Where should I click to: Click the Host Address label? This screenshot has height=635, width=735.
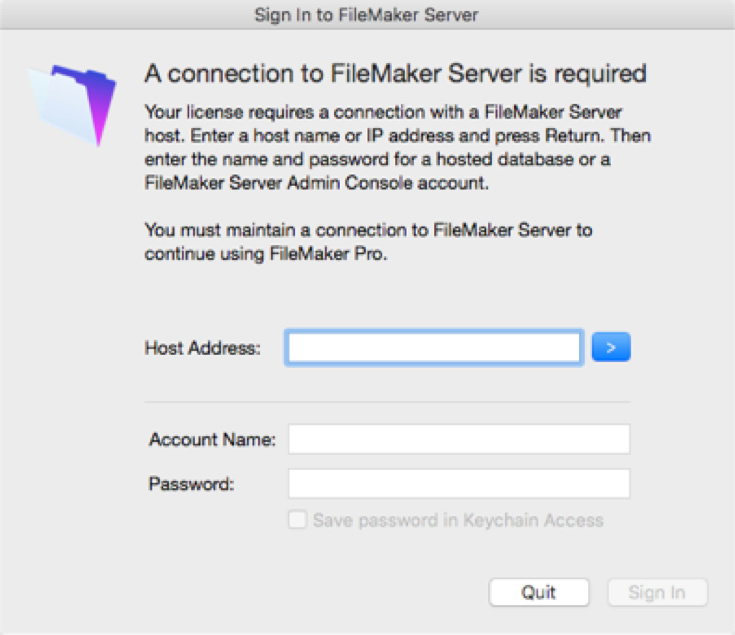(202, 348)
